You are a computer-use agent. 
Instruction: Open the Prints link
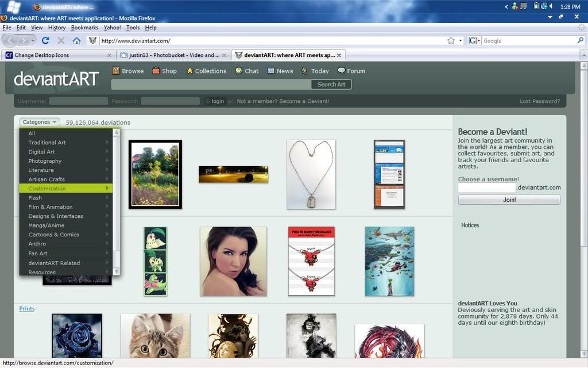point(27,308)
